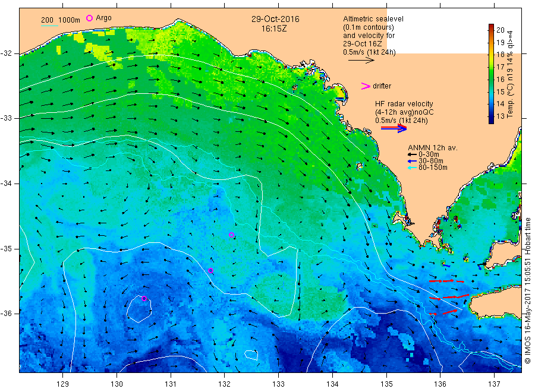Click the '0.5m/s (1kt 24h)' altimetry scale text
This screenshot has width=535, height=392.
[369, 52]
